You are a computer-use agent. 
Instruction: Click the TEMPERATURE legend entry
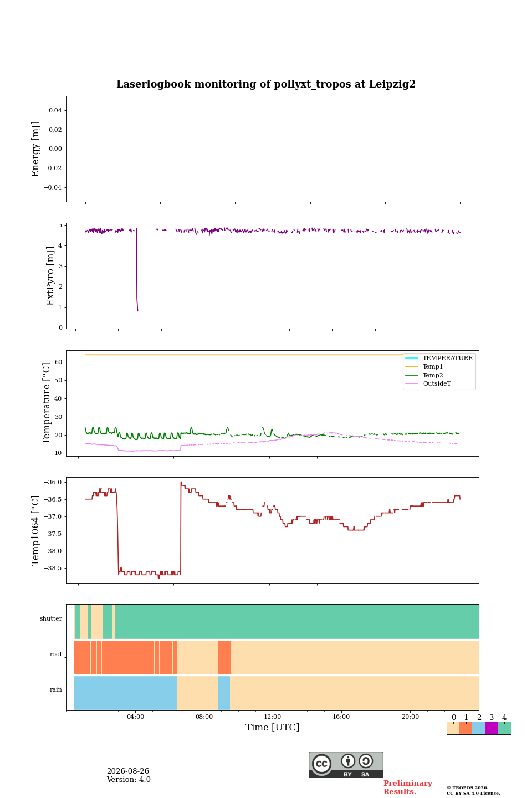(439, 358)
